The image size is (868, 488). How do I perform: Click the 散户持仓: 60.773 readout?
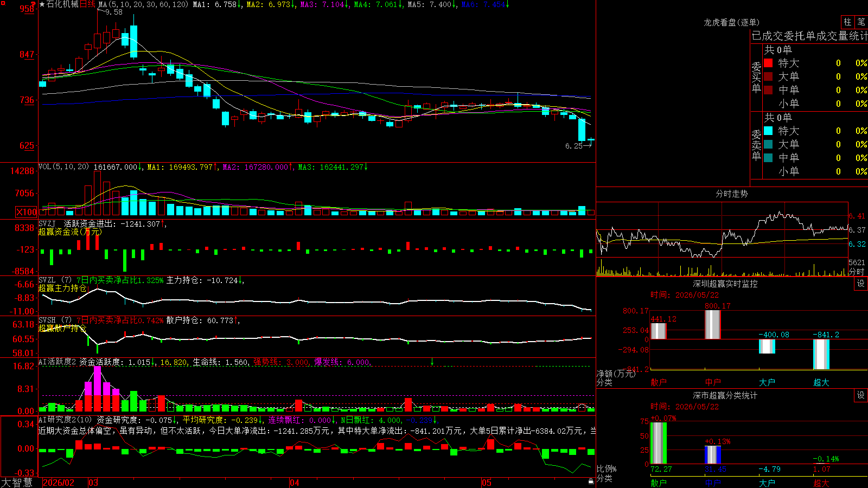click(x=200, y=320)
